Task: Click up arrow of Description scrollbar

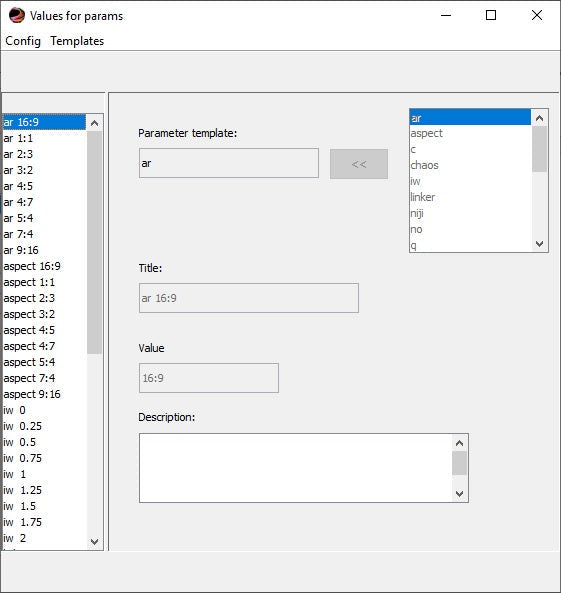Action: pyautogui.click(x=460, y=443)
